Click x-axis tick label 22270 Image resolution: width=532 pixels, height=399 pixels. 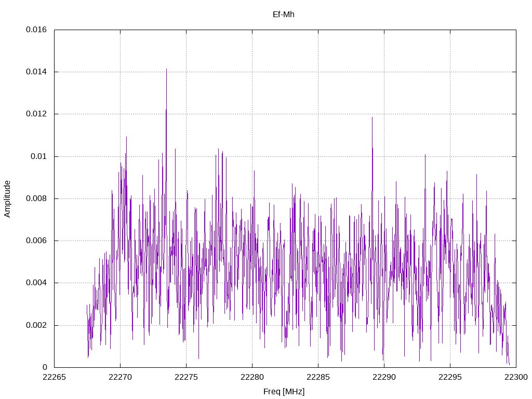pos(120,377)
